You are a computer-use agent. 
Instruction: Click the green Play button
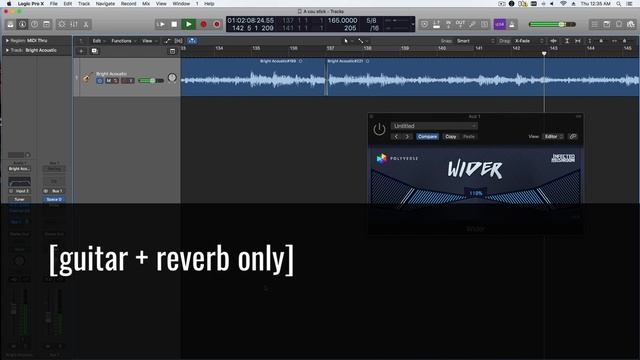click(x=189, y=24)
